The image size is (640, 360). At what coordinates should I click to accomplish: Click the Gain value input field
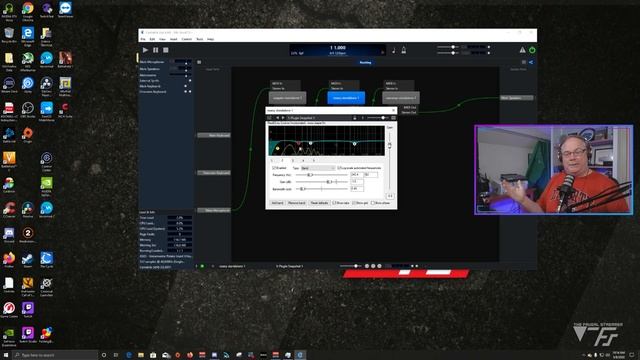357,182
